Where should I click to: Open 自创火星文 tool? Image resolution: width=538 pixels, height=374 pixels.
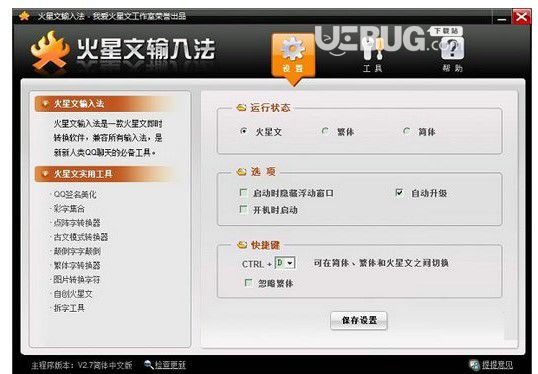pos(73,294)
